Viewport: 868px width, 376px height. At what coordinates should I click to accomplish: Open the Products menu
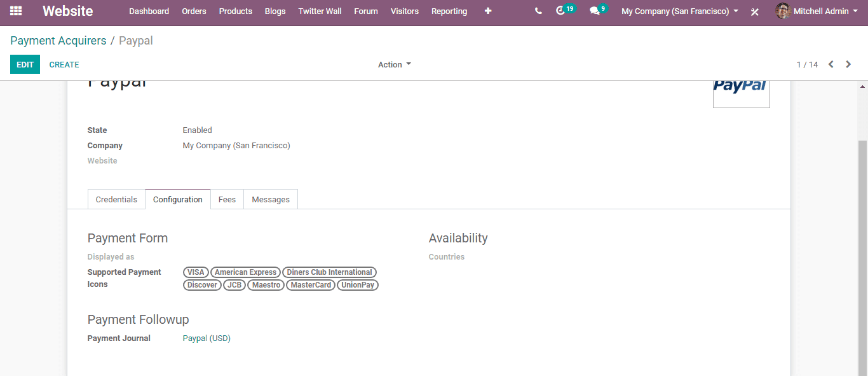click(x=236, y=11)
